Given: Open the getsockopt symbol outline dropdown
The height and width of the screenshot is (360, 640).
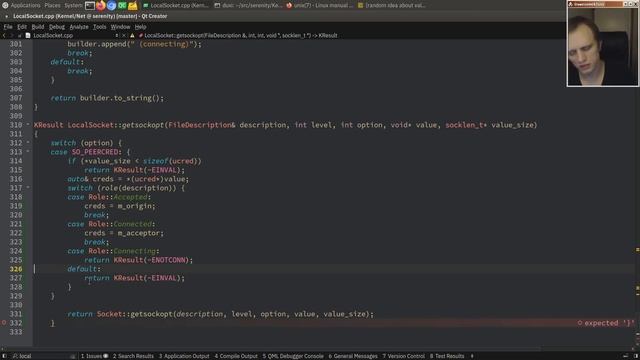Looking at the screenshot, I should pyautogui.click(x=241, y=36).
